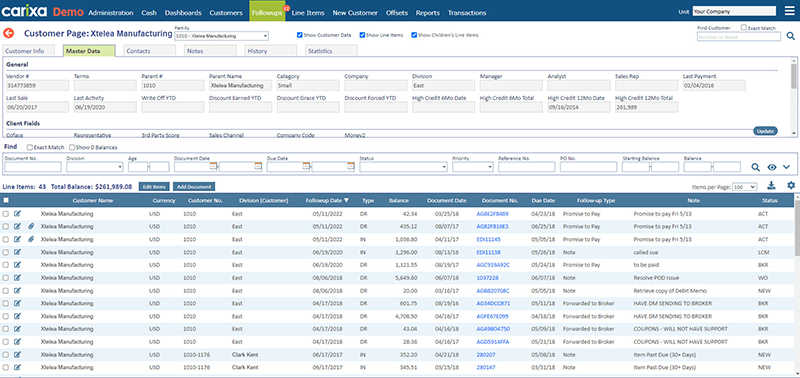Screen dimensions: 800x378
Task: Open the Status filter dropdown
Action: click(x=404, y=167)
